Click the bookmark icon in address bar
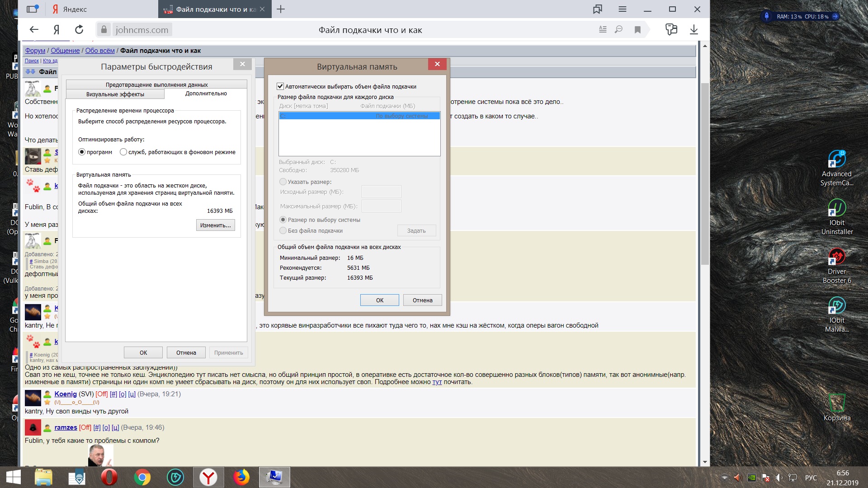 click(x=637, y=30)
